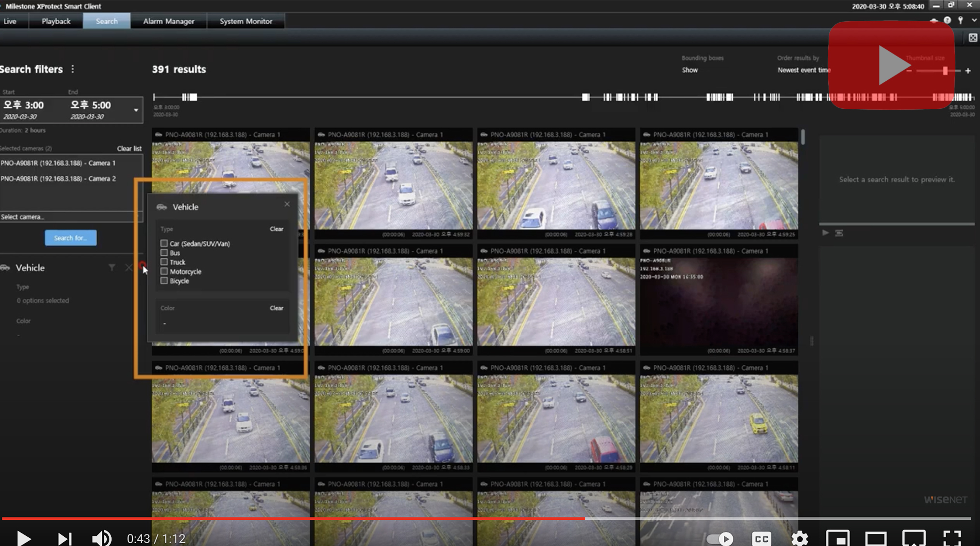Image resolution: width=980 pixels, height=546 pixels.
Task: Switch to the Playback tab
Action: [x=56, y=21]
